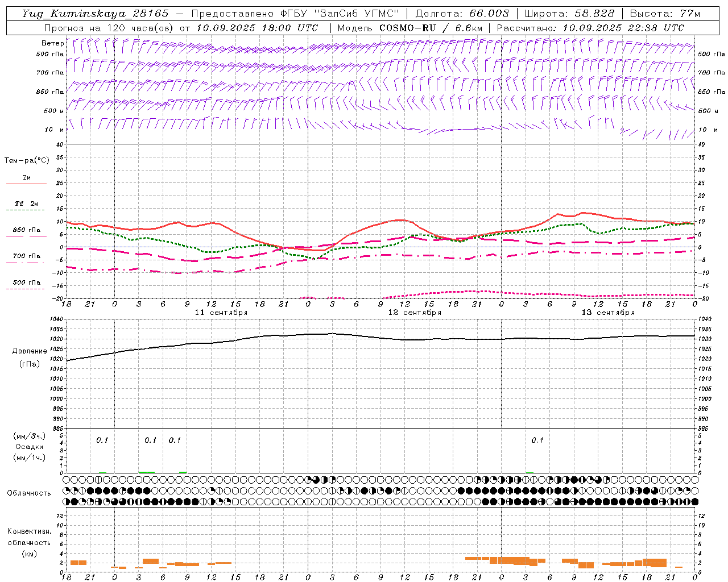Click the 0.1 precipitation value on 13 сентября
The width and height of the screenshot is (728, 582).
pos(537,440)
